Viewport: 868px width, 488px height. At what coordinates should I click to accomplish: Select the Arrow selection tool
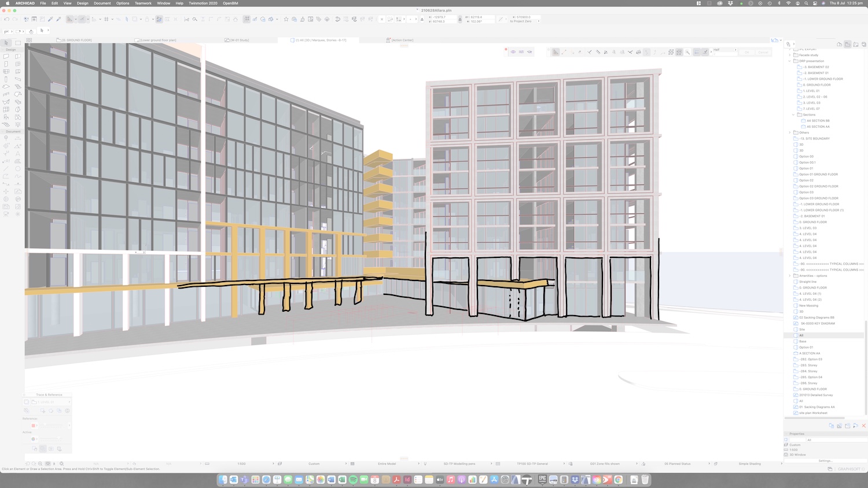(6, 43)
